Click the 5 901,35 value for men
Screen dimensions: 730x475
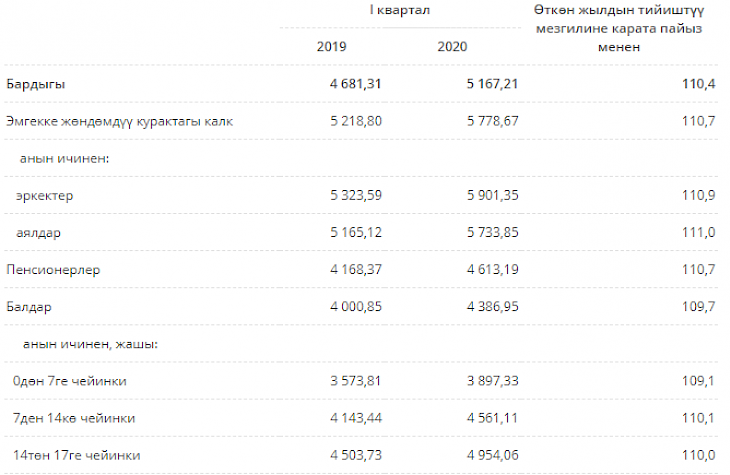(493, 195)
